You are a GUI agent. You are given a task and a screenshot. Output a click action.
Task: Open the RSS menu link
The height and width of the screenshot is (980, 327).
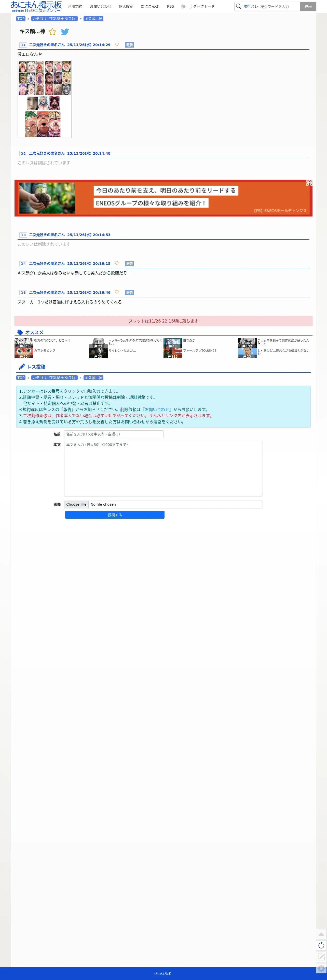(x=170, y=6)
